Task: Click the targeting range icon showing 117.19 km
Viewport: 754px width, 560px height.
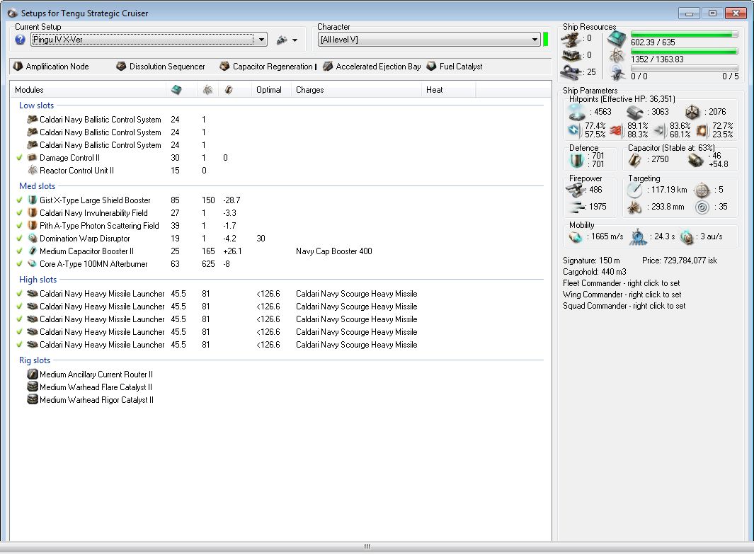Action: (635, 190)
